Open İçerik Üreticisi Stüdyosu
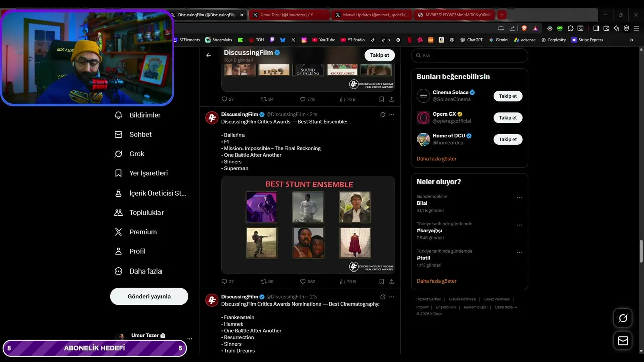 pos(150,193)
